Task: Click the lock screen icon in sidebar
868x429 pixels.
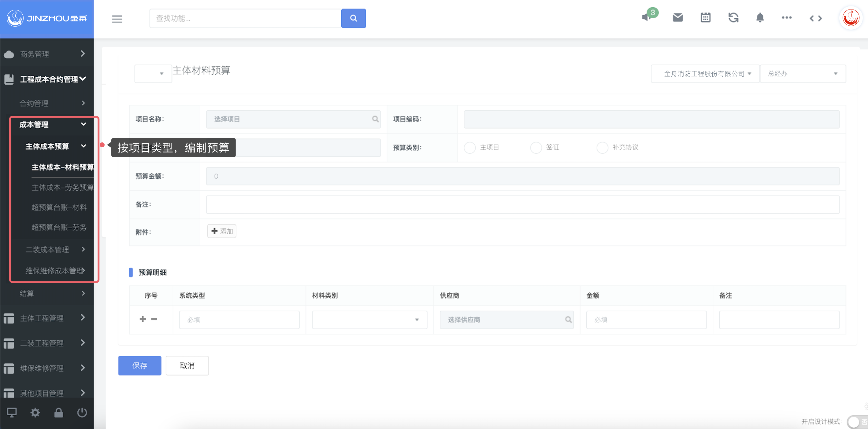Action: coord(59,413)
